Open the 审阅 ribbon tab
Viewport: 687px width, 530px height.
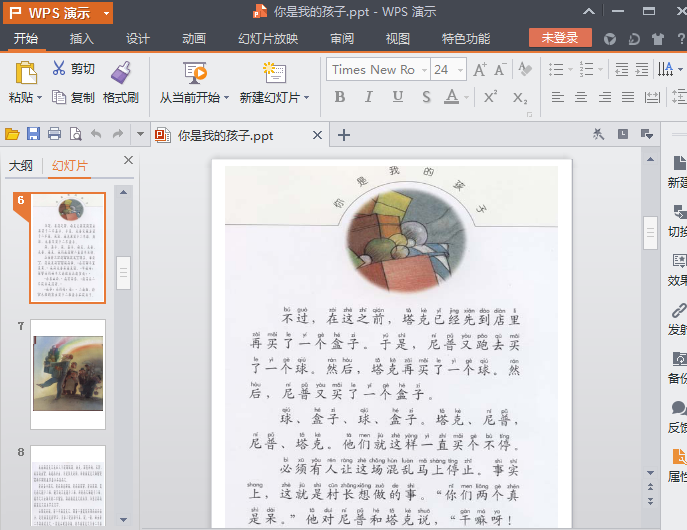[342, 39]
